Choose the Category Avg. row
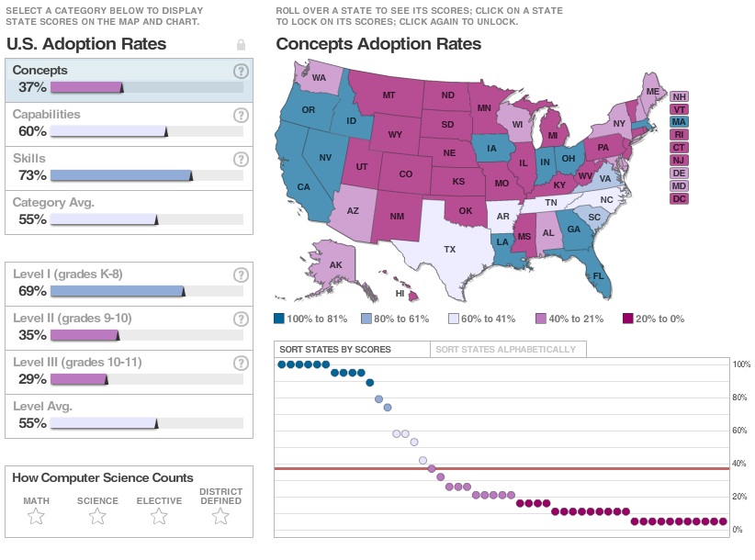 click(129, 212)
